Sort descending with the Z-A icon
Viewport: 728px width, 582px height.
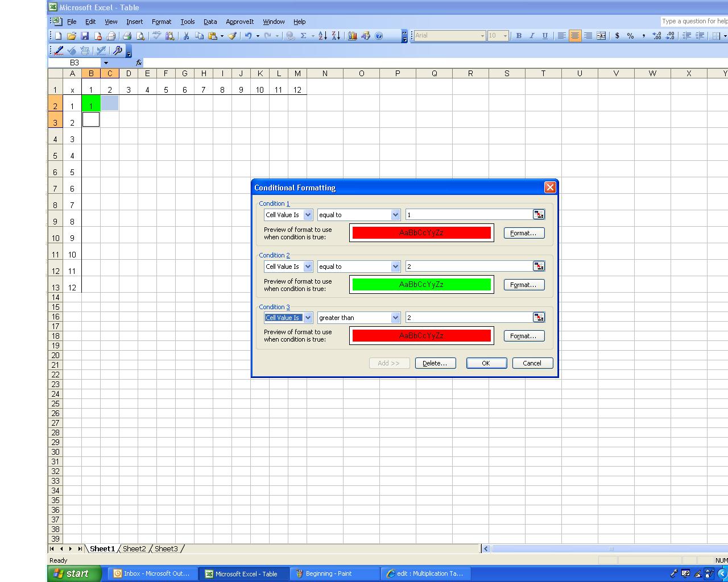[336, 36]
